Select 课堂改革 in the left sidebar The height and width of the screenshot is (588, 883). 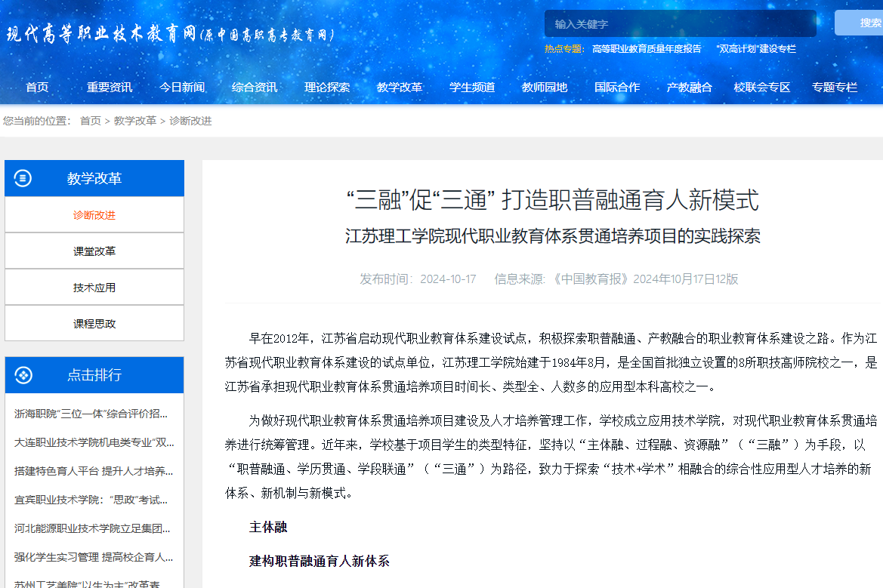click(x=94, y=251)
